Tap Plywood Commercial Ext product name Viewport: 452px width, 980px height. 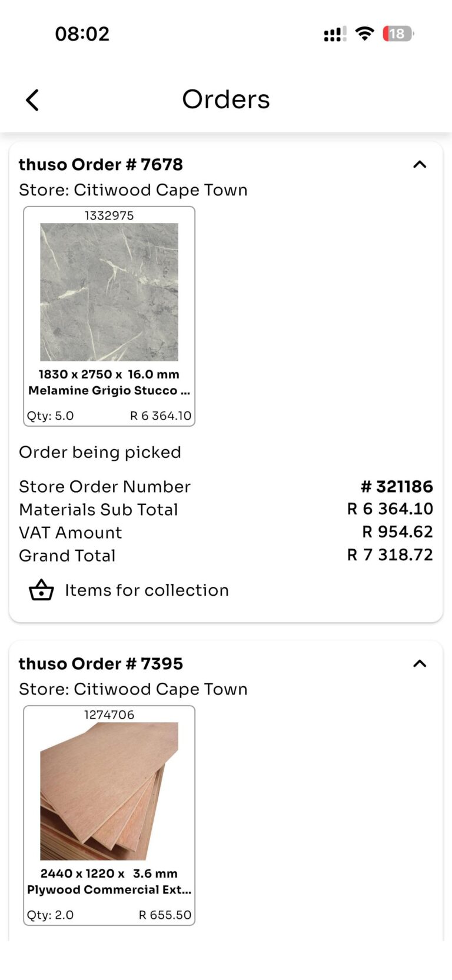coord(109,890)
